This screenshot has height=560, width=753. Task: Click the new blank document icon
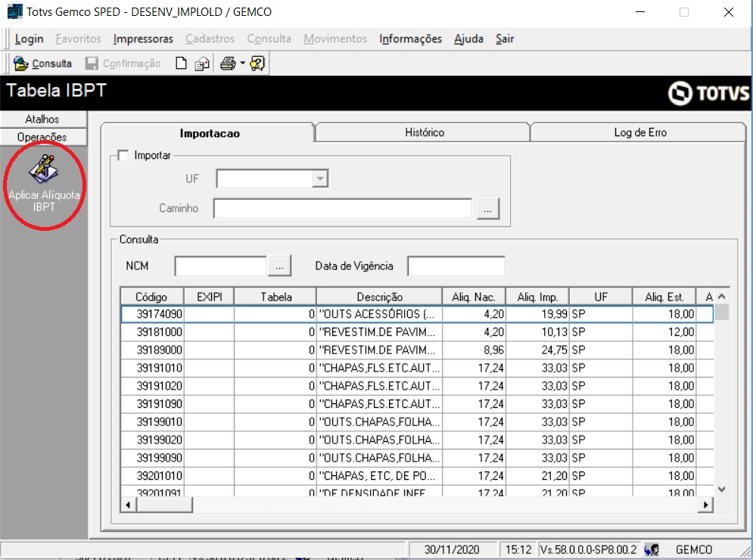tap(181, 64)
